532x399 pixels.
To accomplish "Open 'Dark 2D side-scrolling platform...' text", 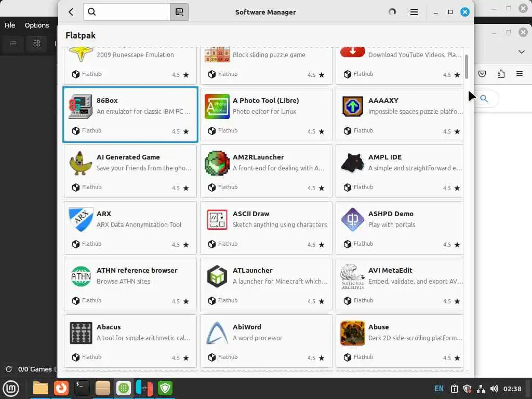I will pos(415,338).
